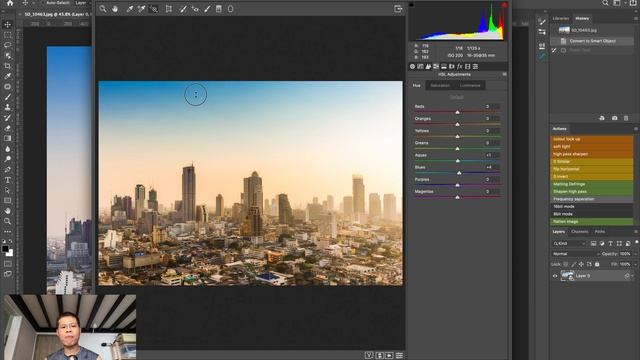
Task: Select the Radial Filter tool
Action: [x=231, y=9]
